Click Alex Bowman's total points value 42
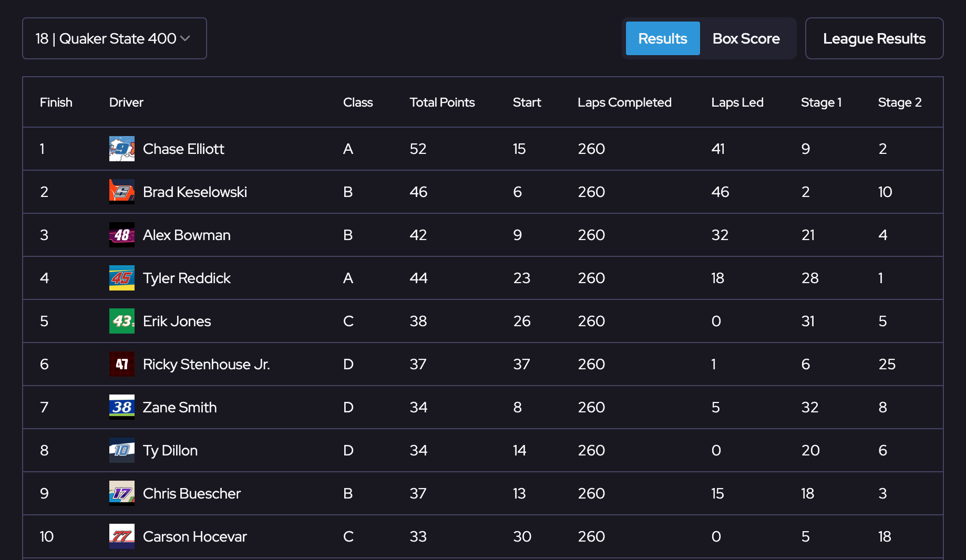Screen dimensions: 966x560 418,235
